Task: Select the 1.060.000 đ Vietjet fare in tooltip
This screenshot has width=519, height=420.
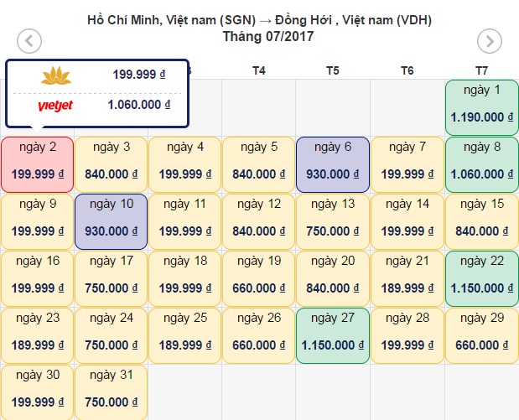Action: (x=138, y=106)
